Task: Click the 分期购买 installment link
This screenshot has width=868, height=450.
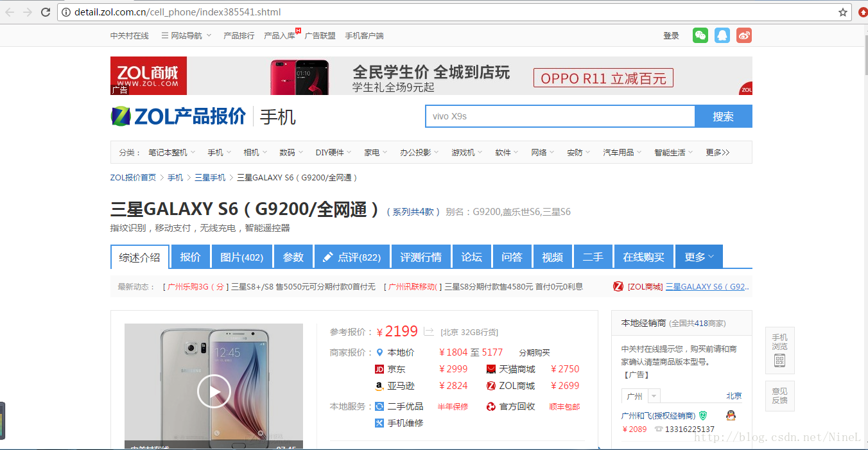Action: (x=535, y=352)
